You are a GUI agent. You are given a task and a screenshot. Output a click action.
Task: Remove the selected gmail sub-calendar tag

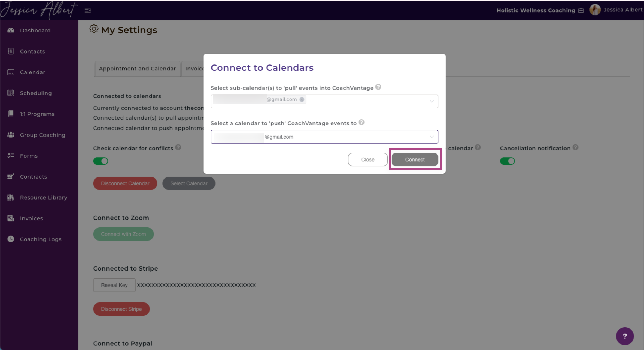coord(302,99)
